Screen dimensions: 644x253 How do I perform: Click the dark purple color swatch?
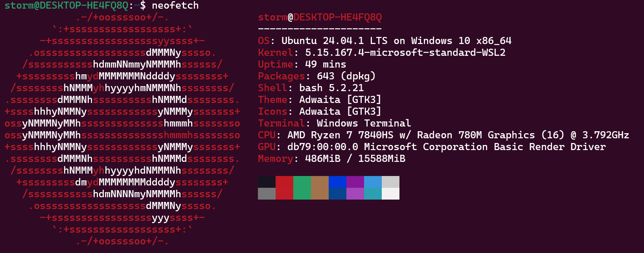tap(355, 182)
